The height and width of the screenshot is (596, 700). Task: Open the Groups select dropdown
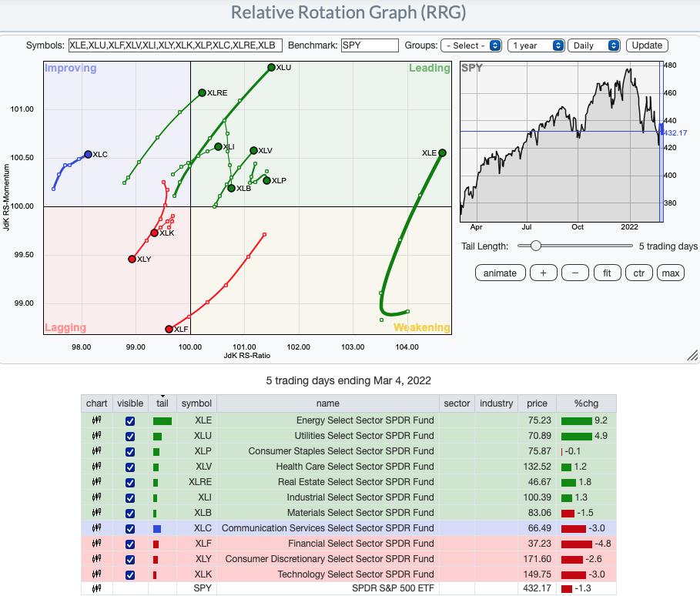(472, 45)
